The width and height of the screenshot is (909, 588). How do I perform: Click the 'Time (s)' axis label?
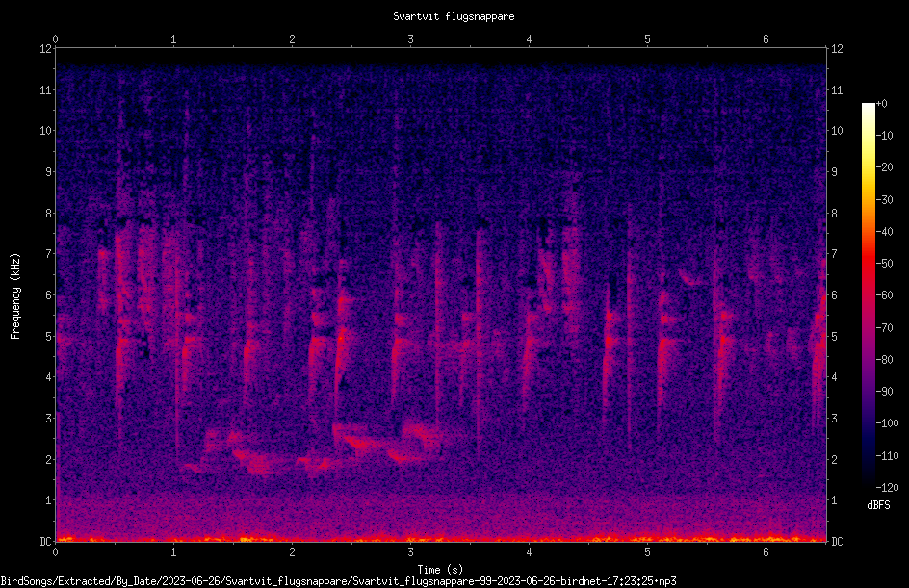[x=440, y=570]
